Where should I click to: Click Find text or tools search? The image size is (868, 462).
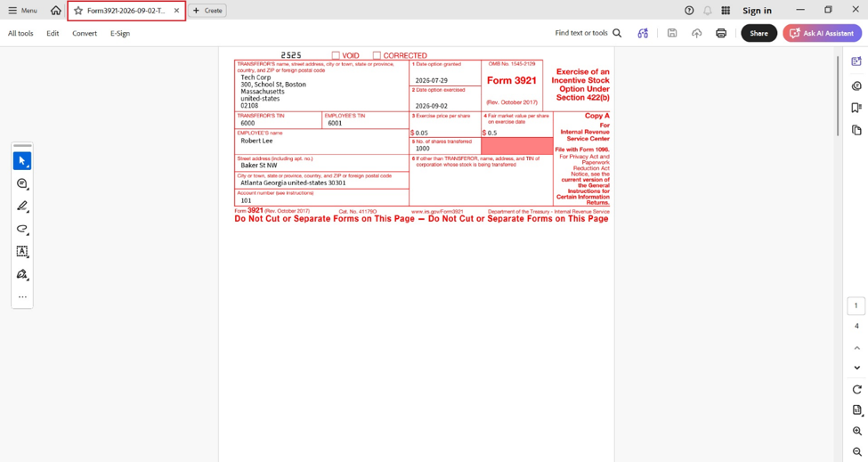581,33
